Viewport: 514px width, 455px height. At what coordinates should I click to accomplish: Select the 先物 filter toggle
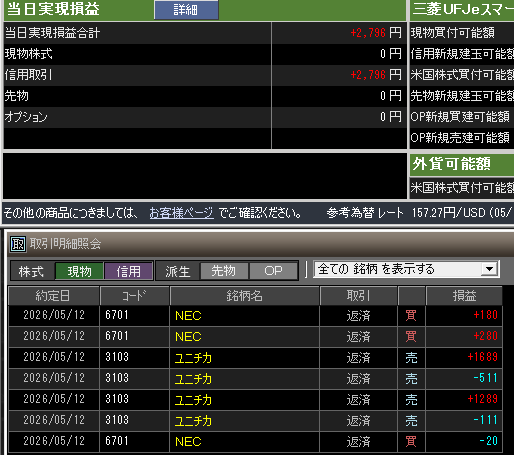click(x=224, y=271)
